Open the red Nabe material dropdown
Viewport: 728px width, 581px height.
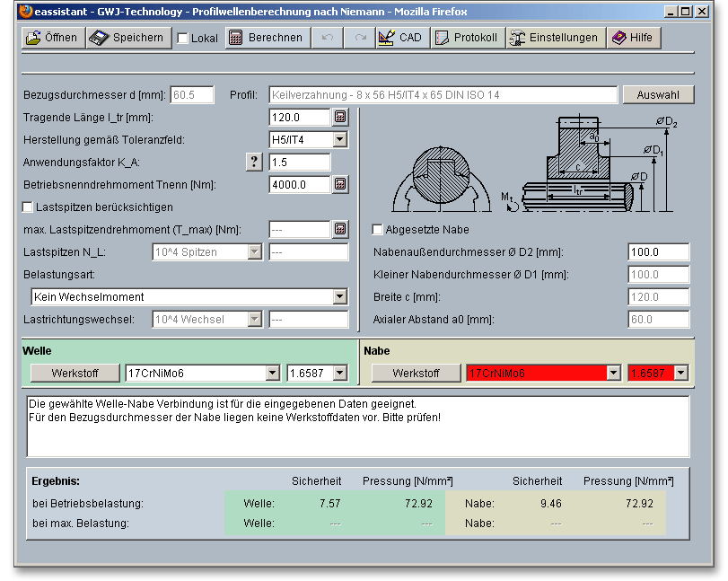(x=614, y=373)
